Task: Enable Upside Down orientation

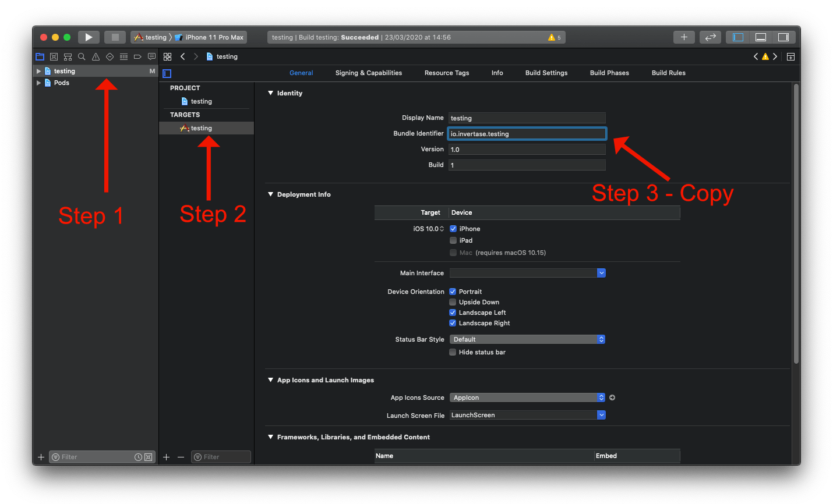Action: [x=453, y=302]
